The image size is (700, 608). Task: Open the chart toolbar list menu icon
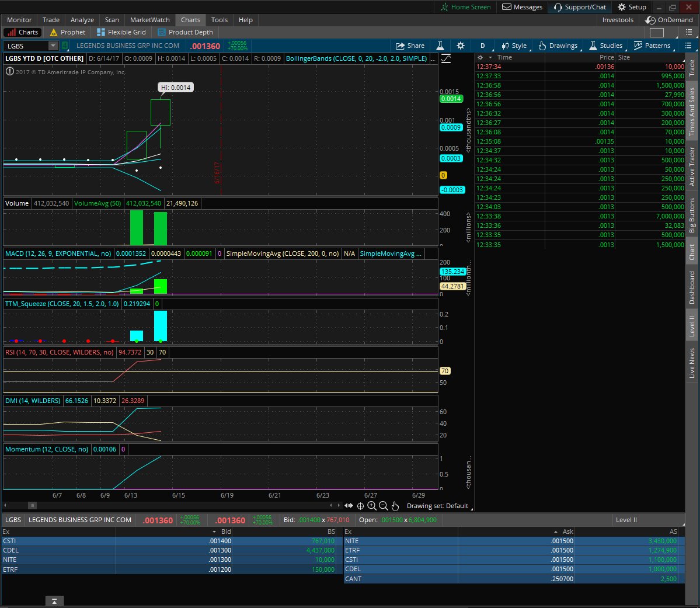688,46
